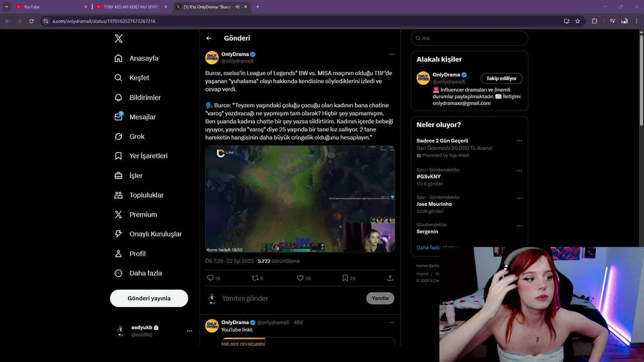The height and width of the screenshot is (362, 644).
Task: Click Takip ediliyor button
Action: coord(502,78)
